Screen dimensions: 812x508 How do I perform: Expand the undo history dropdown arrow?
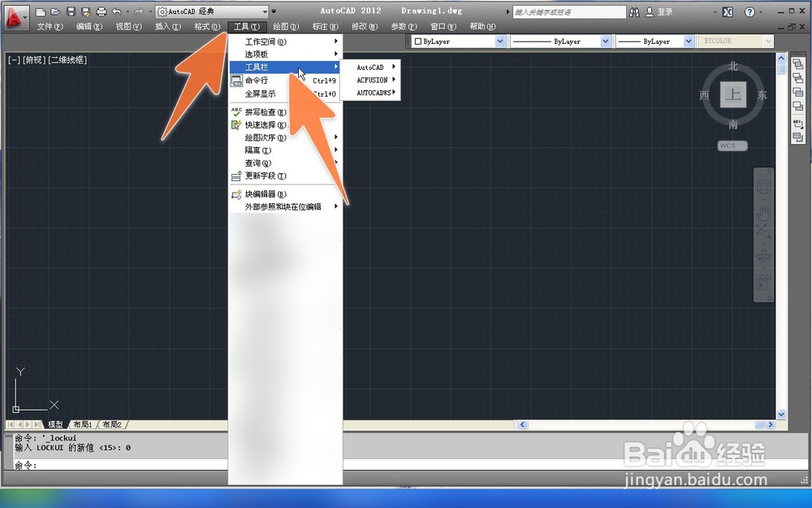[x=127, y=11]
